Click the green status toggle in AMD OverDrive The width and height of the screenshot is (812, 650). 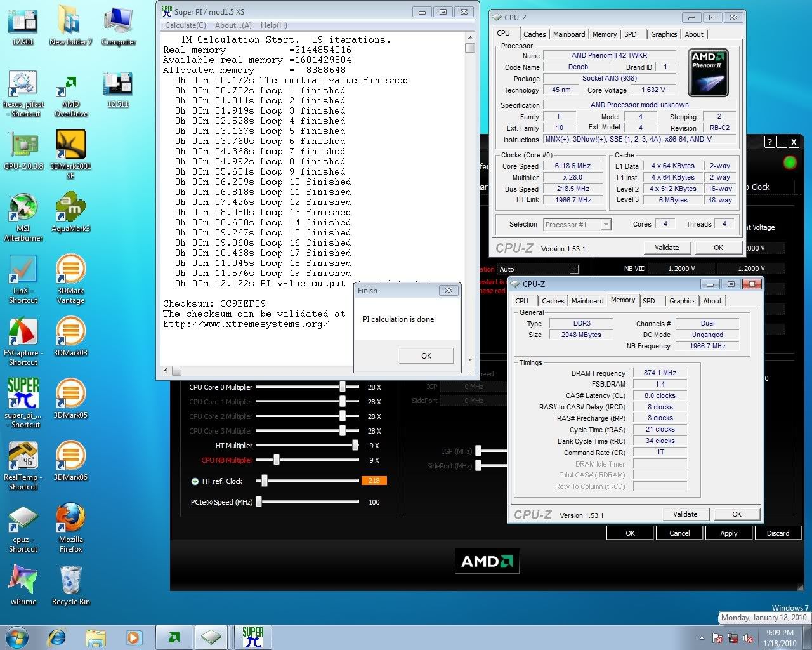[x=790, y=163]
